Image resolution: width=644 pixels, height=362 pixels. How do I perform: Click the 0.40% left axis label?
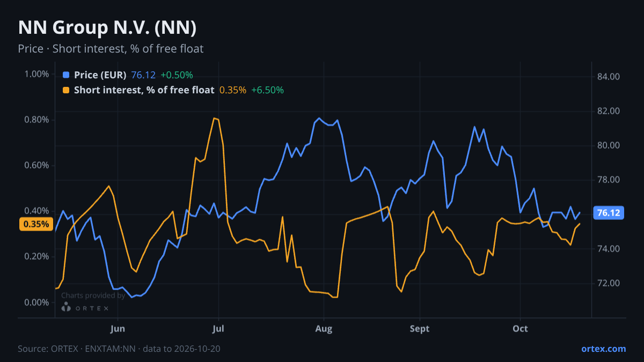pos(36,211)
